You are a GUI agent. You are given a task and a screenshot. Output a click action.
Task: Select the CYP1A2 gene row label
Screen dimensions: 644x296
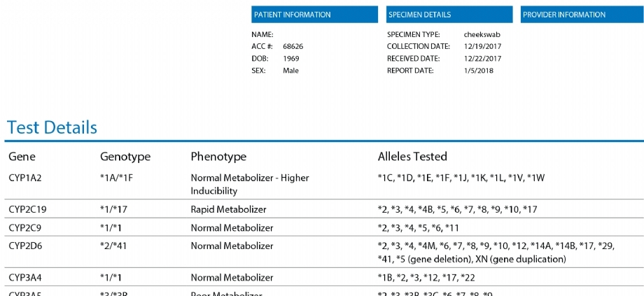pyautogui.click(x=25, y=178)
